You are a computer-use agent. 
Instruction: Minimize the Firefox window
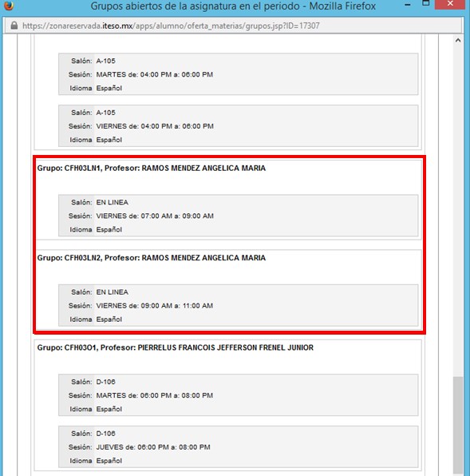408,5
